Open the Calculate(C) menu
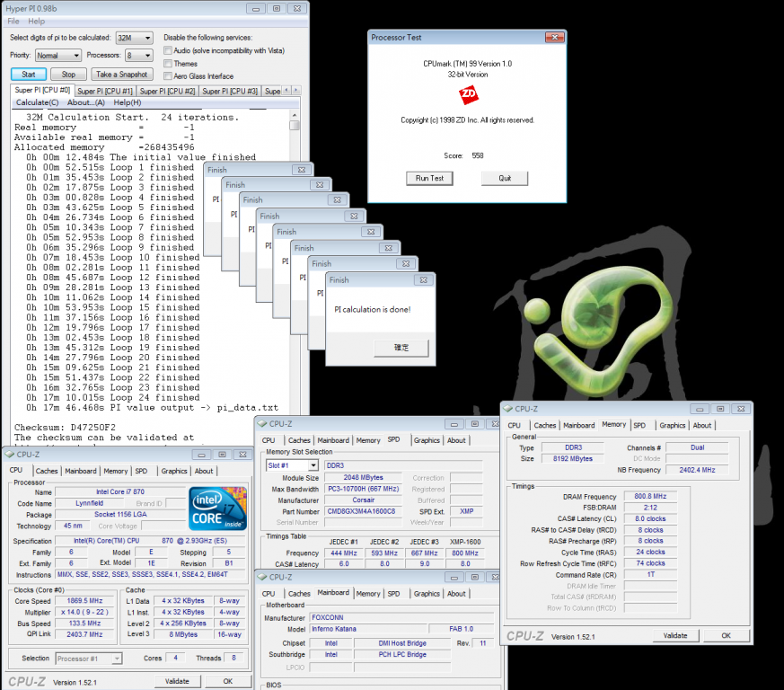Viewport: 784px width, 690px height. (37, 102)
